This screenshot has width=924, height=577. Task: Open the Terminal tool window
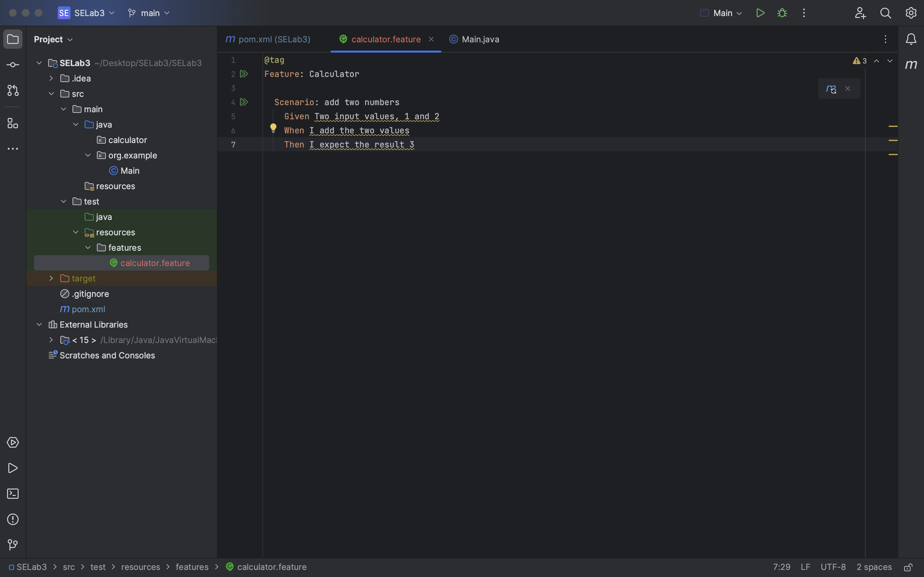tap(13, 493)
